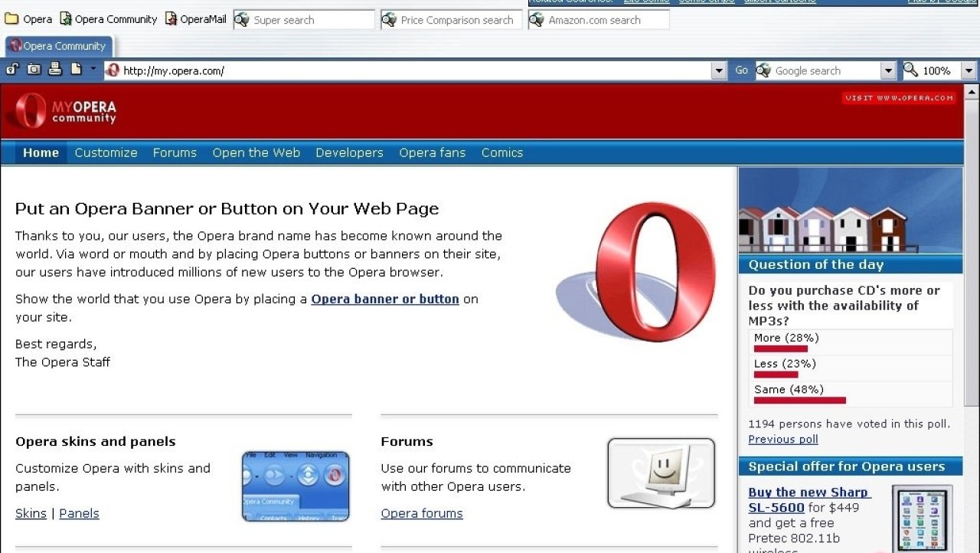Toggle image loading with the camera icon

click(34, 70)
